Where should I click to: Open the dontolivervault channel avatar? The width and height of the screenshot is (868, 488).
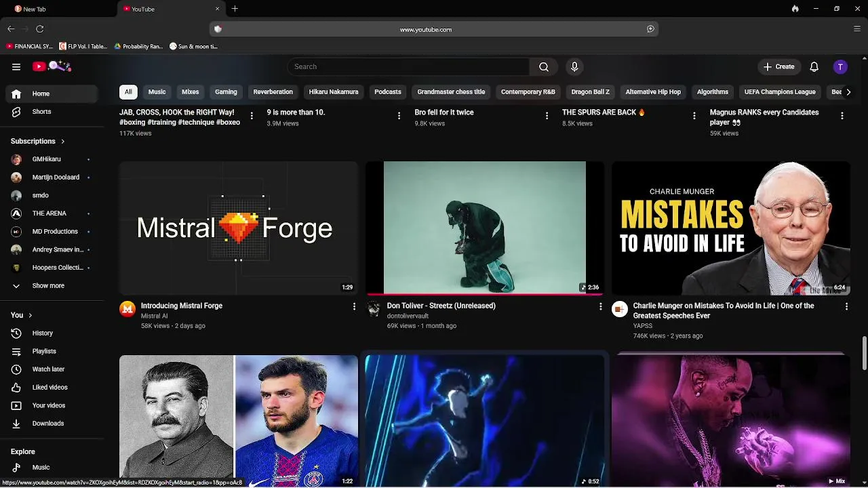(x=374, y=309)
